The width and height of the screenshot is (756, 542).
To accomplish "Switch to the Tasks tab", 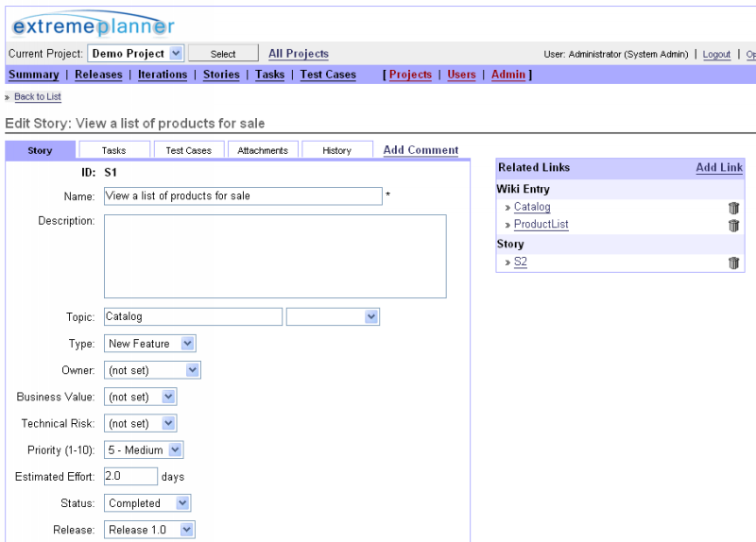I will 113,150.
